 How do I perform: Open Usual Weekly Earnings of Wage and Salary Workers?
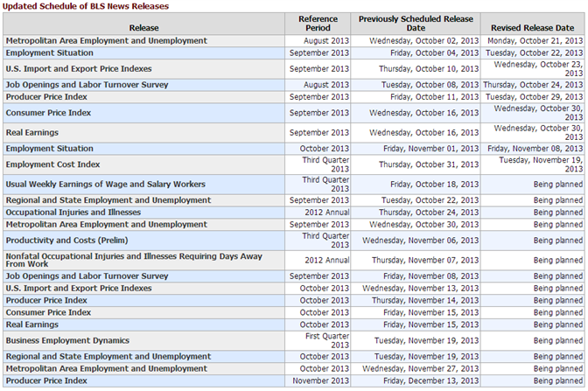(105, 185)
